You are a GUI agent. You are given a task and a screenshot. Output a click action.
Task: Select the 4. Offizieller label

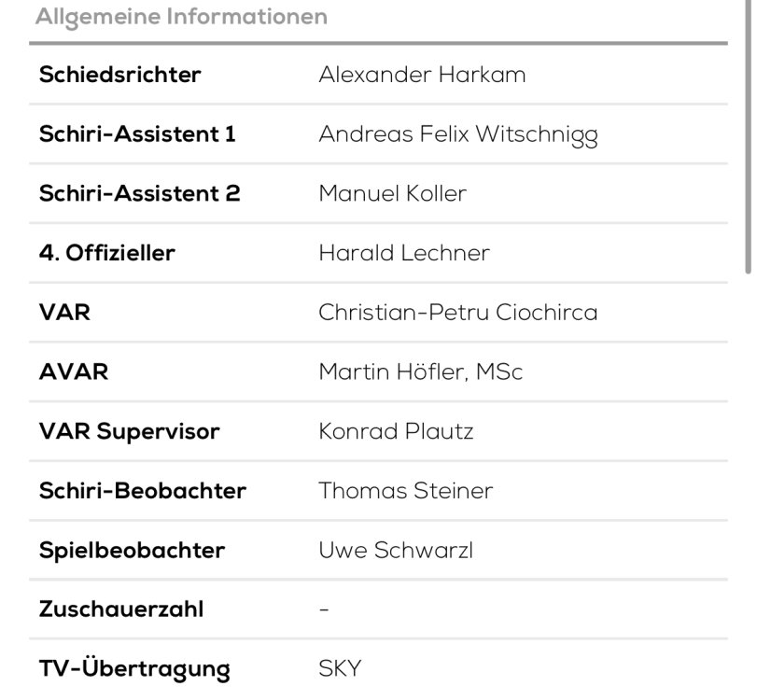106,253
